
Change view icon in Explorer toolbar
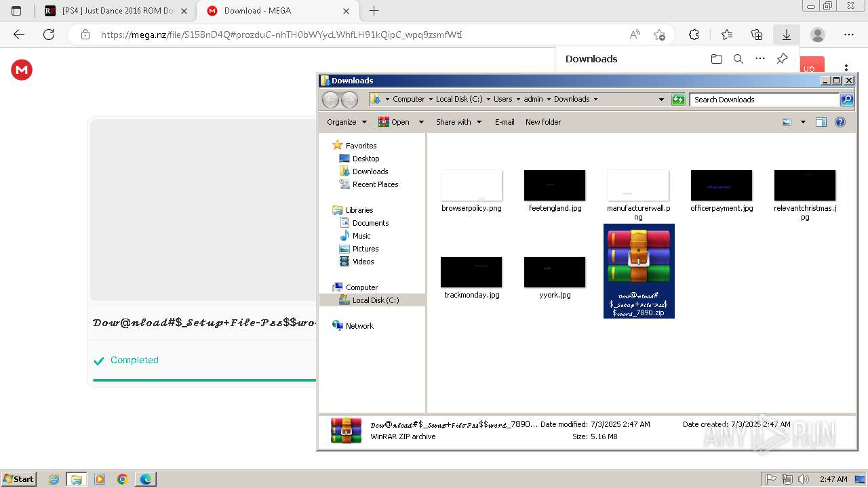[x=787, y=122]
